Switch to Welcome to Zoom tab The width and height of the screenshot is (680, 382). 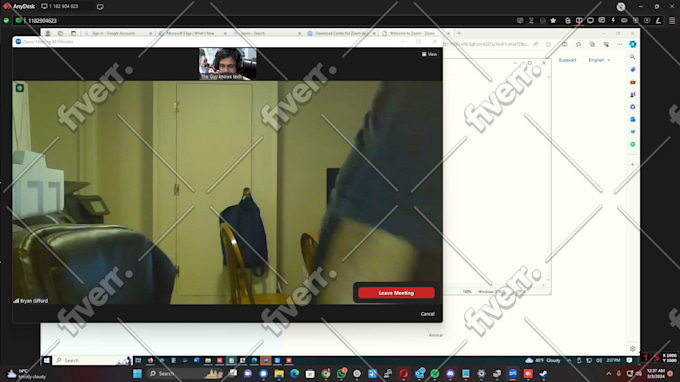[x=415, y=33]
